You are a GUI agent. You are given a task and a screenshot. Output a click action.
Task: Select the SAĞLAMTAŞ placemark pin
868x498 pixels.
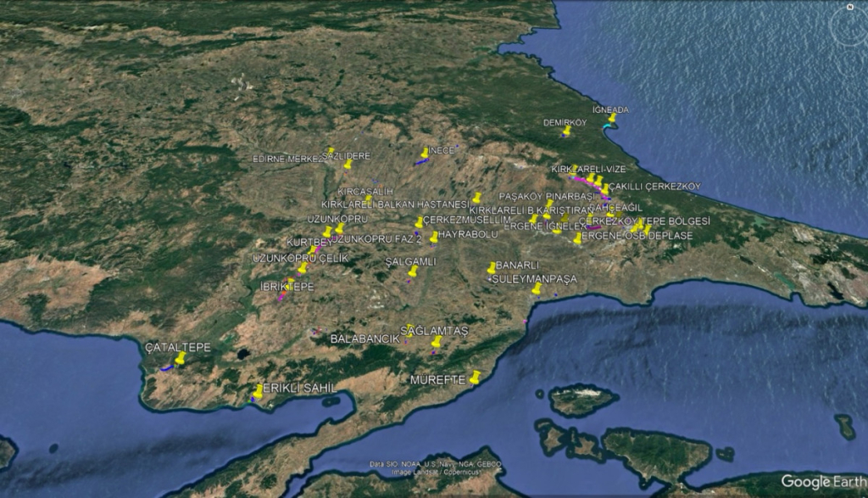(437, 342)
